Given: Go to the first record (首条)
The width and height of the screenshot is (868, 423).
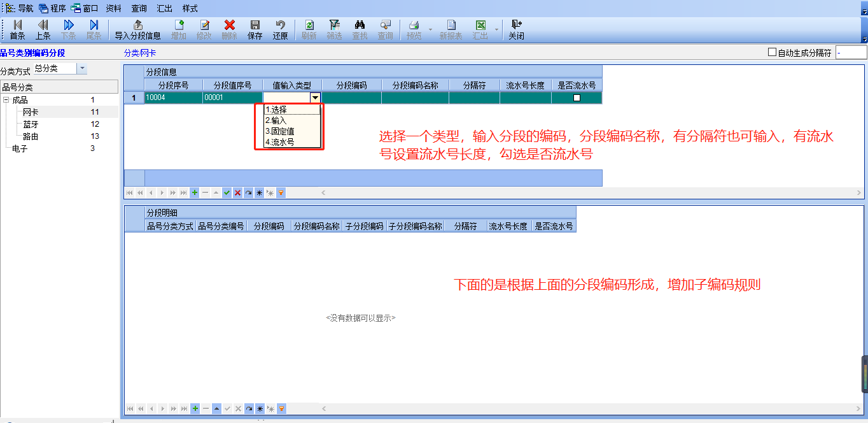Looking at the screenshot, I should (x=17, y=30).
